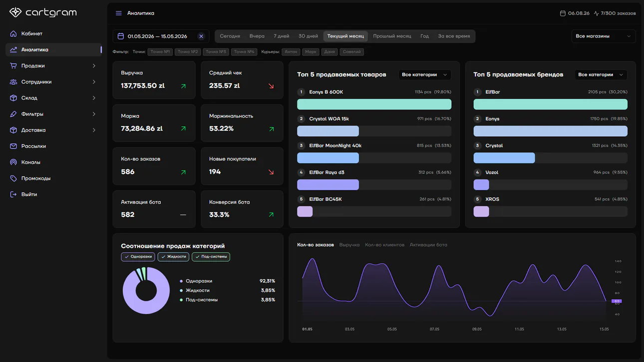
Task: Switch period to Год
Action: [x=425, y=36]
